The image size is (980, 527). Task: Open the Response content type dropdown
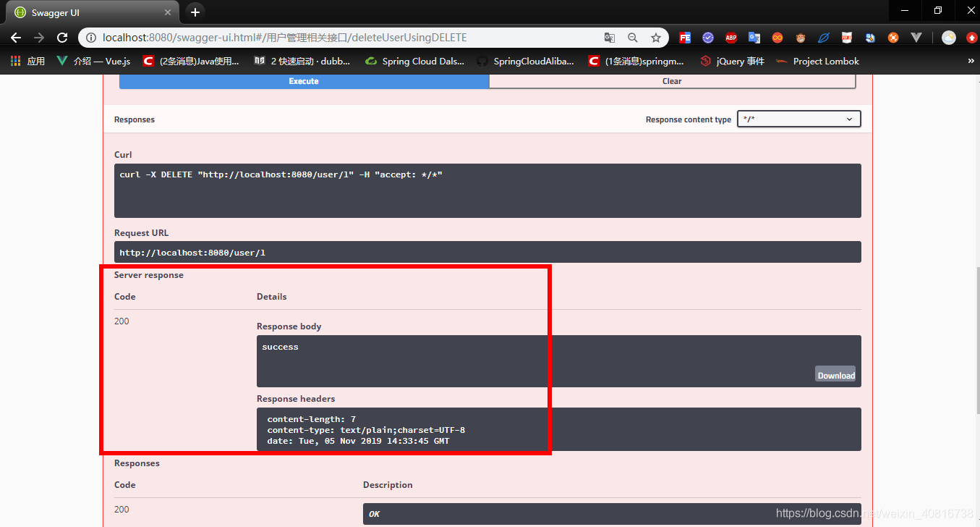(x=798, y=119)
